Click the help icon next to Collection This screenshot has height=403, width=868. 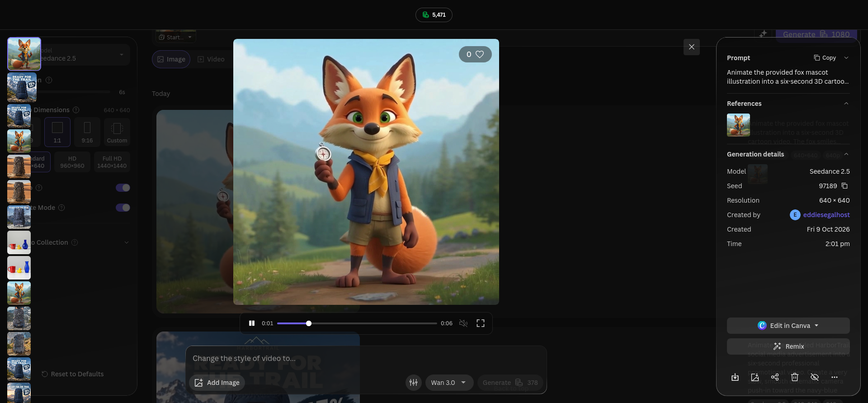pos(75,242)
